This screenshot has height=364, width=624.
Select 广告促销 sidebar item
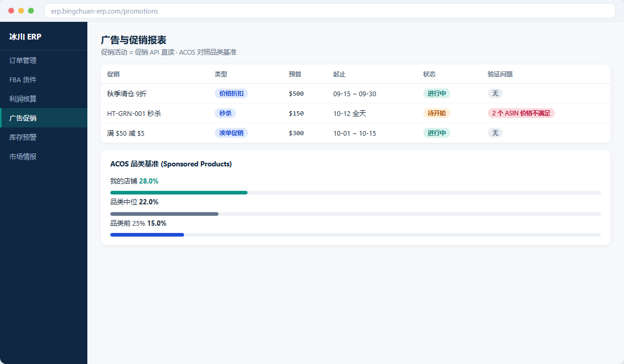coord(44,118)
